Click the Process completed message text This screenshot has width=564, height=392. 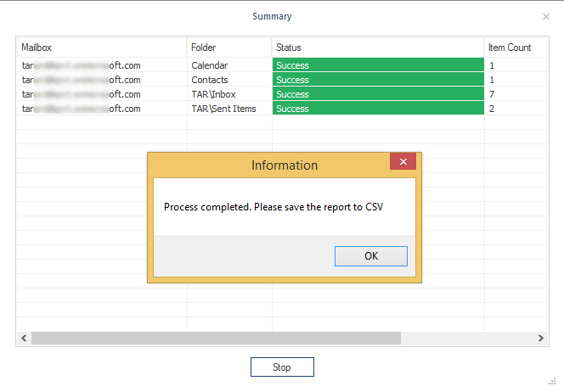274,207
